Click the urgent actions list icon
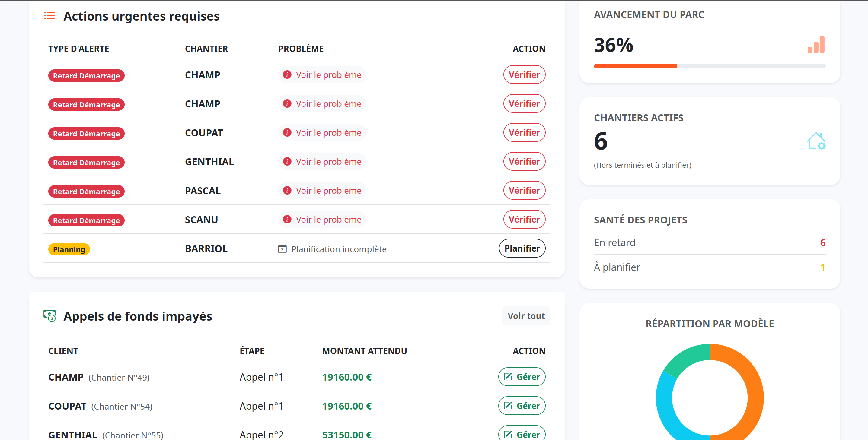 pyautogui.click(x=49, y=16)
